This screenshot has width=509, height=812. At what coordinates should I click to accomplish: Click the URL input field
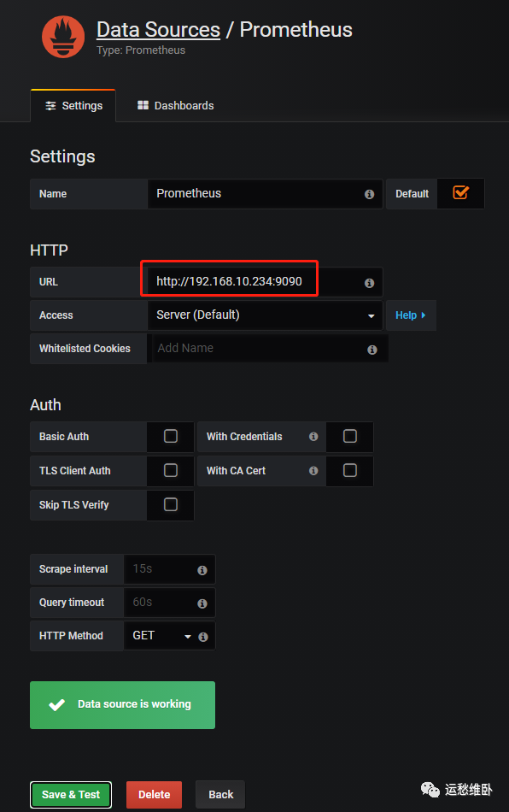pos(265,282)
